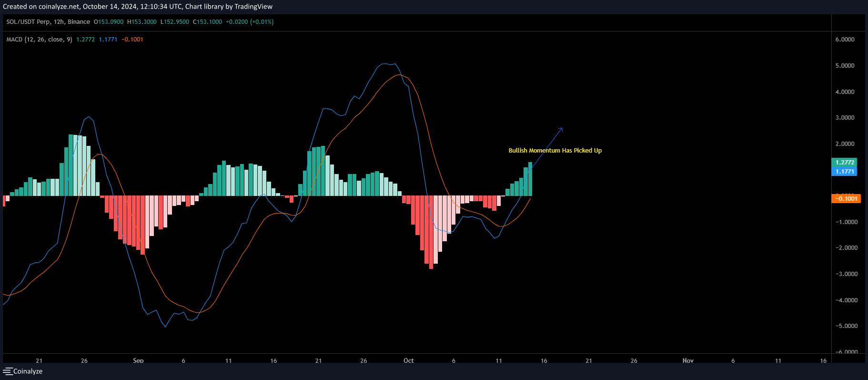
Task: Click the blue 1.1771 tag on price axis
Action: point(844,172)
